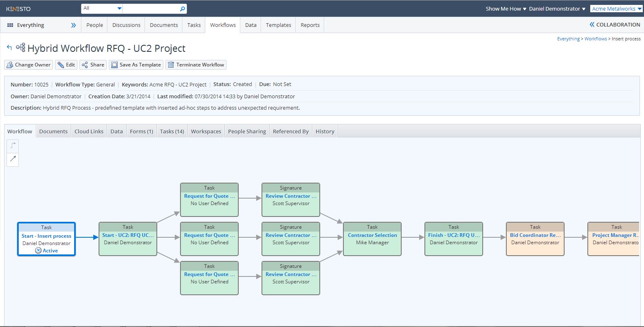Screen dimensions: 644x327
Task: Switch to the workflow Documents sub-tab
Action: click(53, 131)
